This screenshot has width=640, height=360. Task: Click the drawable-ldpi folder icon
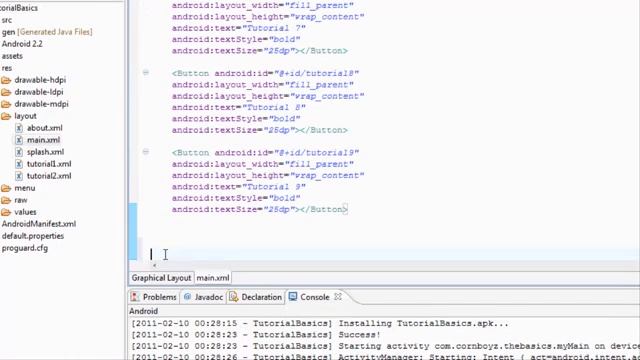coord(6,92)
